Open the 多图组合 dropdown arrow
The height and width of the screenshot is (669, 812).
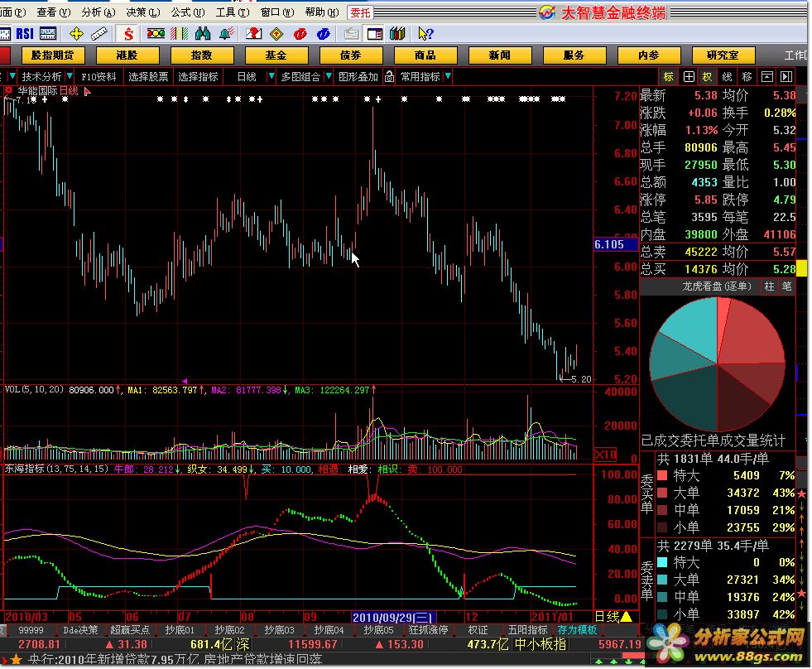(x=329, y=77)
